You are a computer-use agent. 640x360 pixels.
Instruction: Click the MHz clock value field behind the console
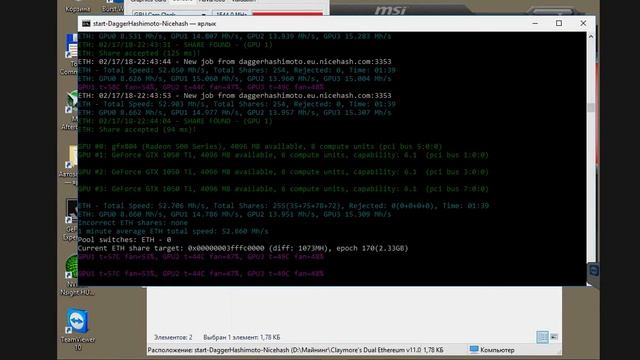tap(231, 14)
